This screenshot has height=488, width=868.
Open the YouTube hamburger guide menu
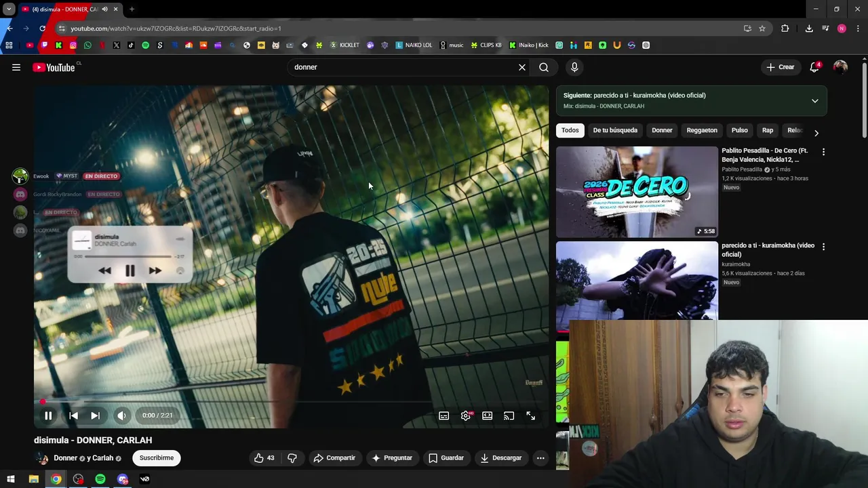coord(16,67)
